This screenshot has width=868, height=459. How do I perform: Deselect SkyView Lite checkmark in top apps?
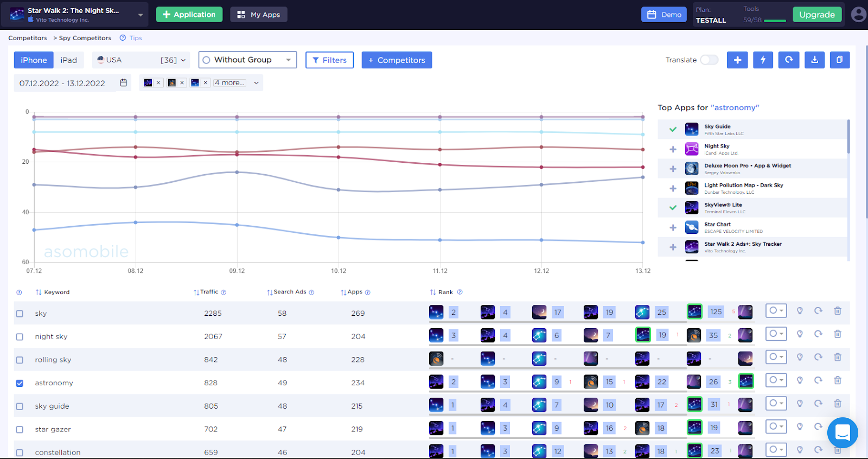click(x=673, y=208)
